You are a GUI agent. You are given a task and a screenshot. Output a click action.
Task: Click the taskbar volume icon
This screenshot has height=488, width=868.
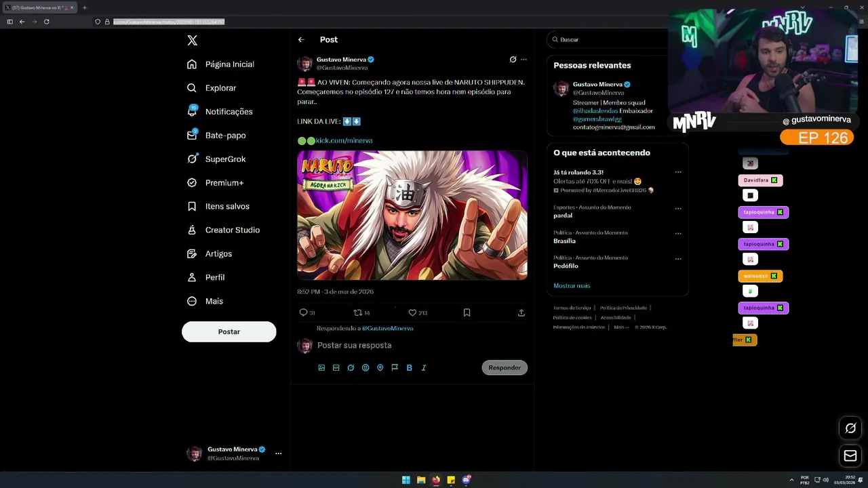click(x=825, y=480)
